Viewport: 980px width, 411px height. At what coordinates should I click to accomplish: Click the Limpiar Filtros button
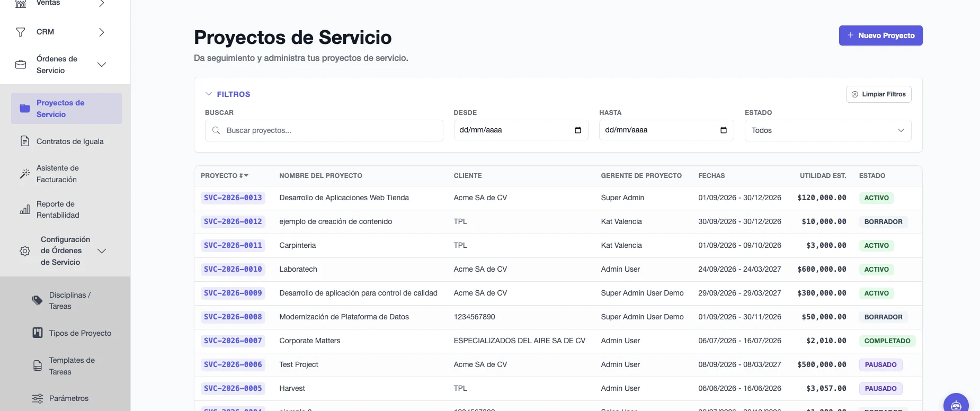[878, 94]
